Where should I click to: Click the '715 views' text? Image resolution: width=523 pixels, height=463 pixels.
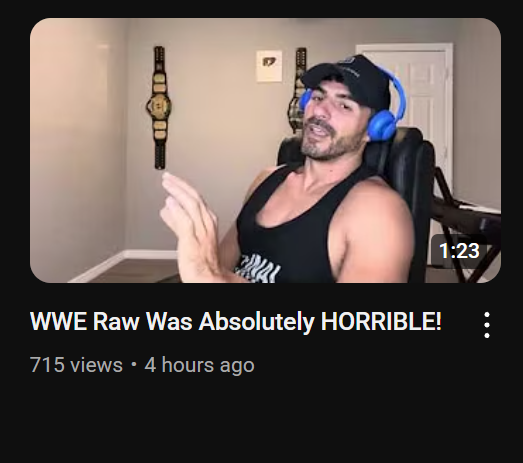coord(76,365)
